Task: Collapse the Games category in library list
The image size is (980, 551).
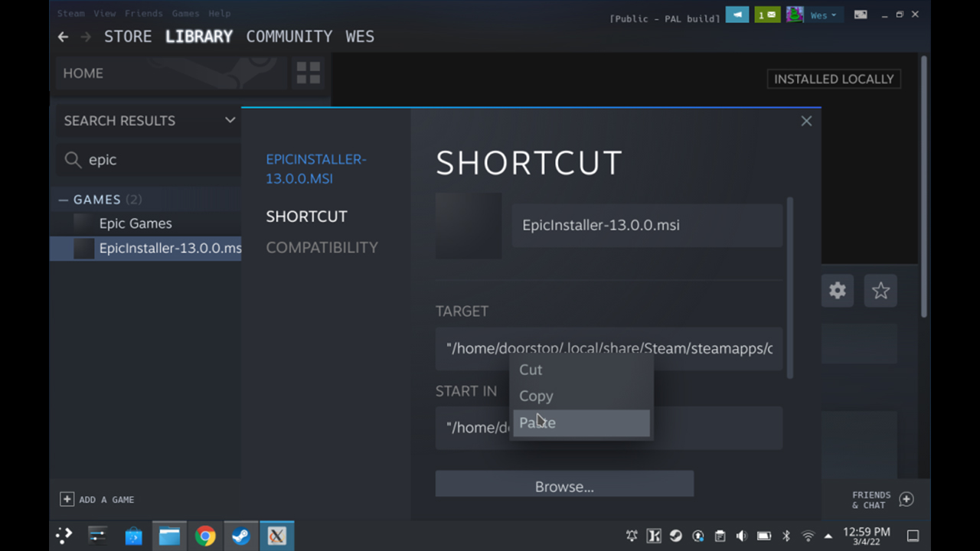Action: (x=64, y=200)
